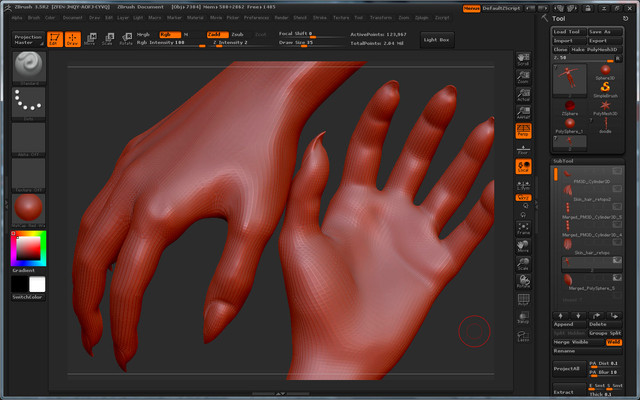Open the Preferences menu
640x400 pixels.
[x=256, y=17]
